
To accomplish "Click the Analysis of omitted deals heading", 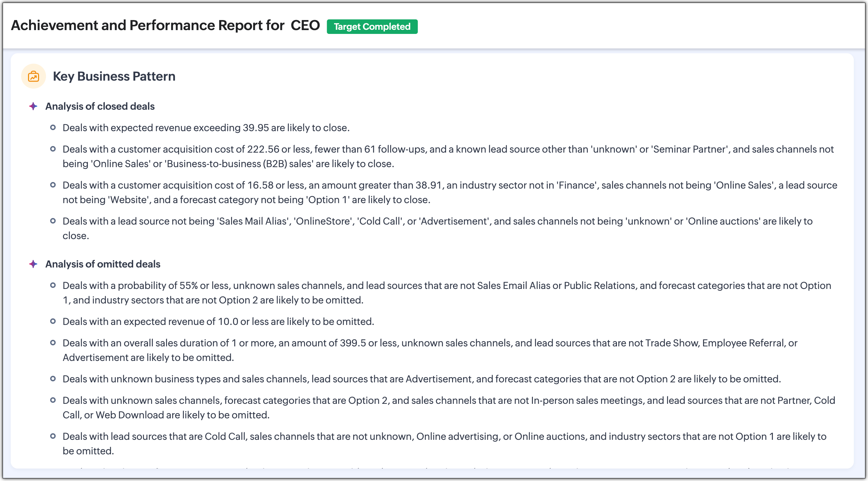I will (x=103, y=264).
